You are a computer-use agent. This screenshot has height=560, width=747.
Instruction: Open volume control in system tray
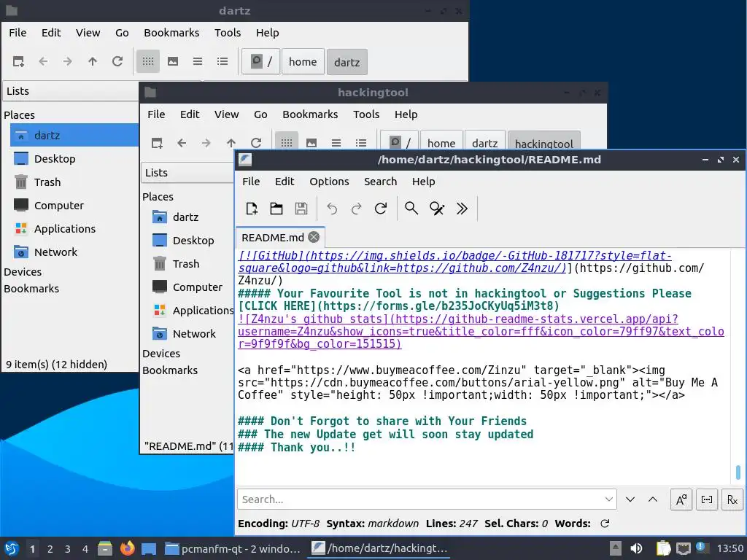pos(636,548)
